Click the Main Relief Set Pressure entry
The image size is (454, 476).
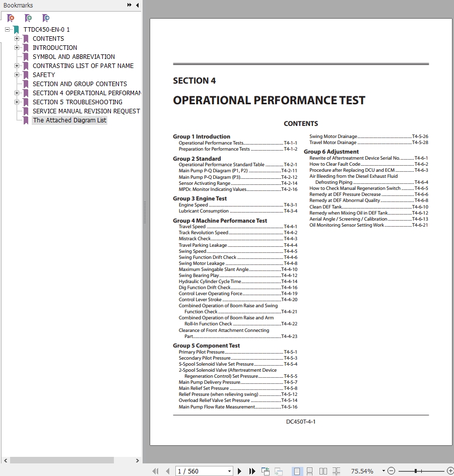click(238, 388)
